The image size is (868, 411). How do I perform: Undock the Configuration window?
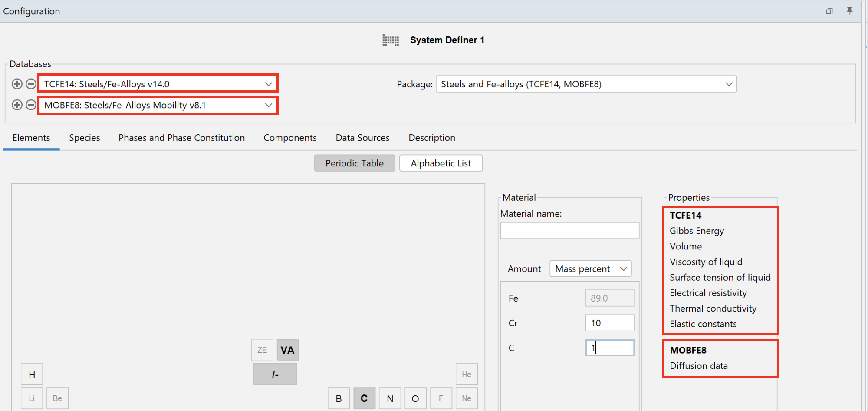(x=829, y=10)
